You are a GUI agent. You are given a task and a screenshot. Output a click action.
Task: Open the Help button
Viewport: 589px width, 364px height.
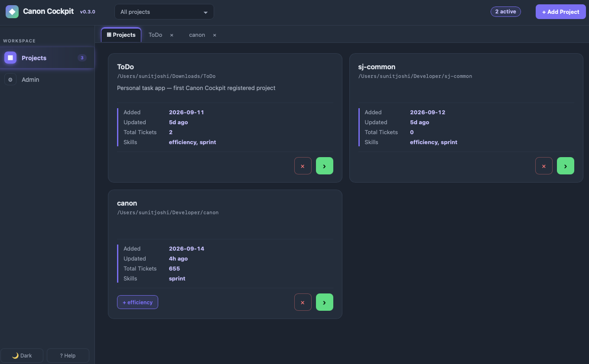pos(68,355)
